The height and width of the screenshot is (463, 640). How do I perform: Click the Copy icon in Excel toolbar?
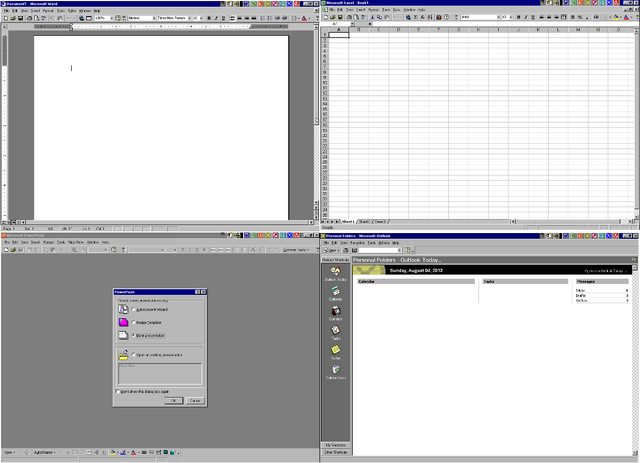[380, 17]
